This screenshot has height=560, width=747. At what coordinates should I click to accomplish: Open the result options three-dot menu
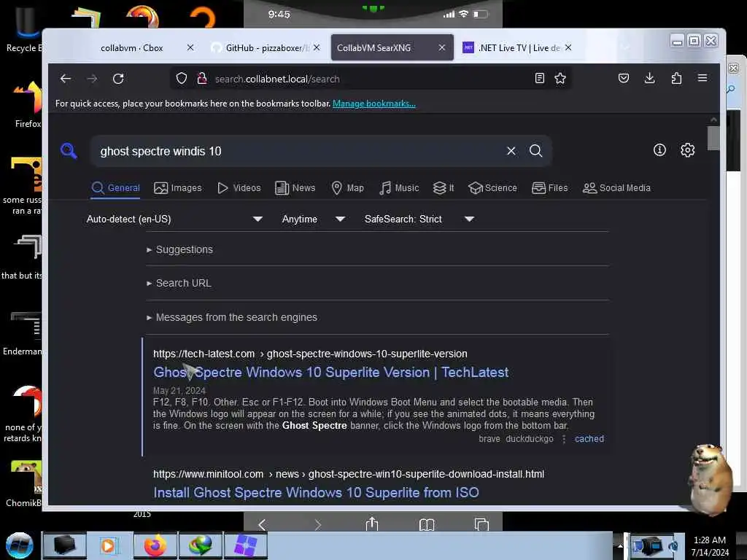click(564, 439)
